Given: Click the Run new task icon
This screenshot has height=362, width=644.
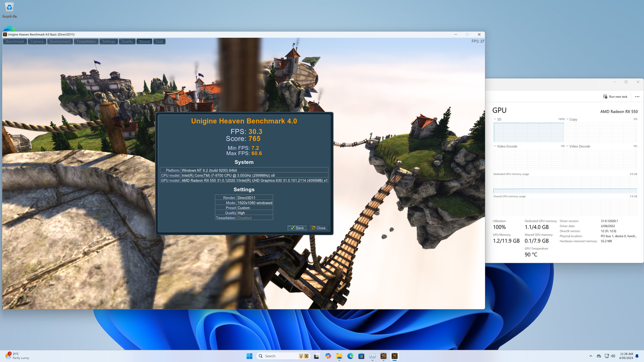Looking at the screenshot, I should tap(605, 97).
